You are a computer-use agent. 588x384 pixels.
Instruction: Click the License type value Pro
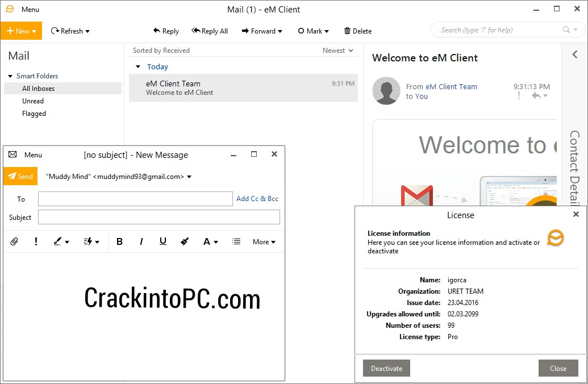click(x=453, y=337)
